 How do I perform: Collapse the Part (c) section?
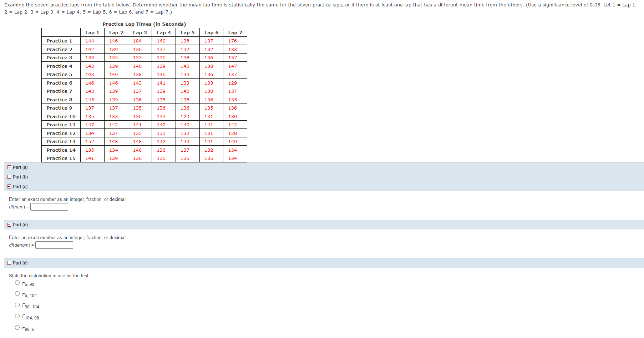pos(9,187)
